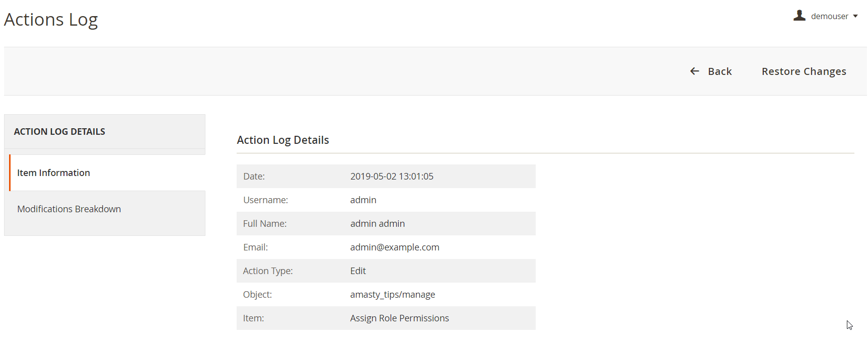Select the Item Information tab
This screenshot has height=347, width=868.
(x=53, y=173)
